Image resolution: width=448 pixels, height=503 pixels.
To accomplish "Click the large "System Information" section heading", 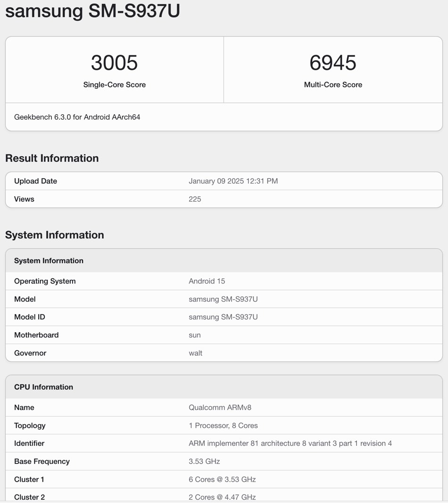I will click(x=55, y=235).
